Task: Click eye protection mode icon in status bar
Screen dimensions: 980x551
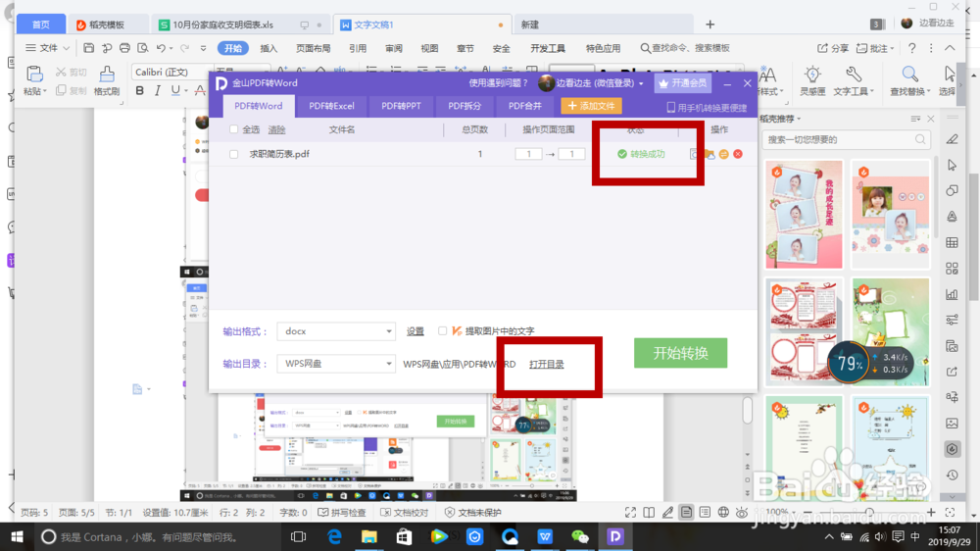Action: point(742,512)
